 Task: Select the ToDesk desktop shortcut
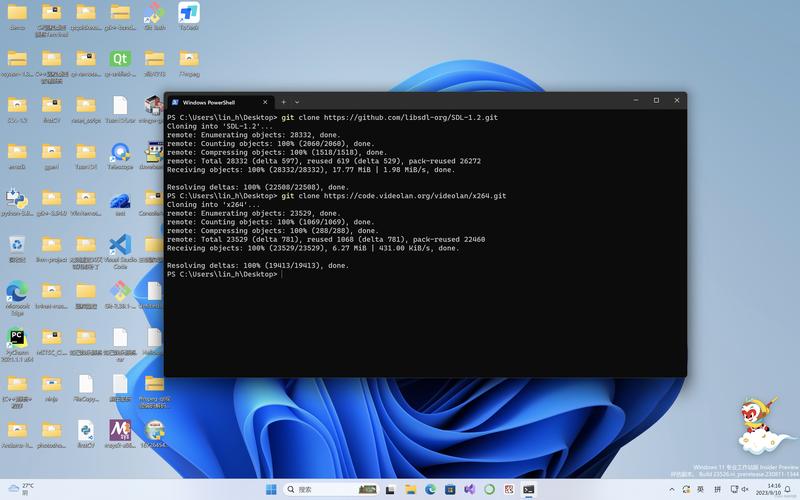[189, 16]
